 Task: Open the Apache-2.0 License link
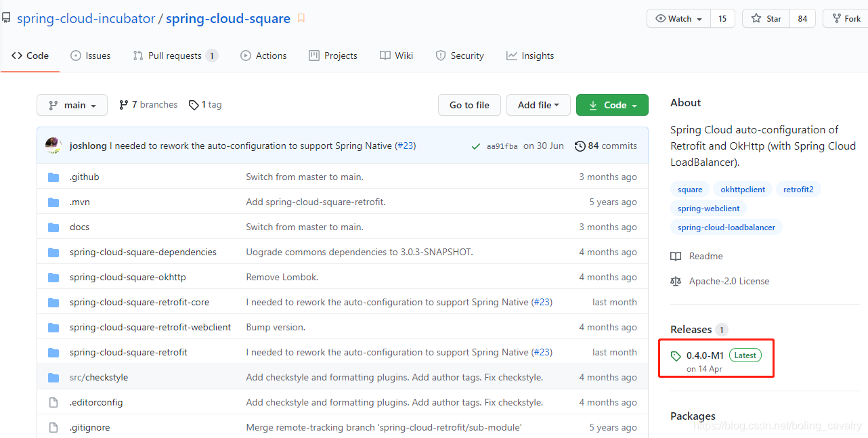tap(729, 282)
